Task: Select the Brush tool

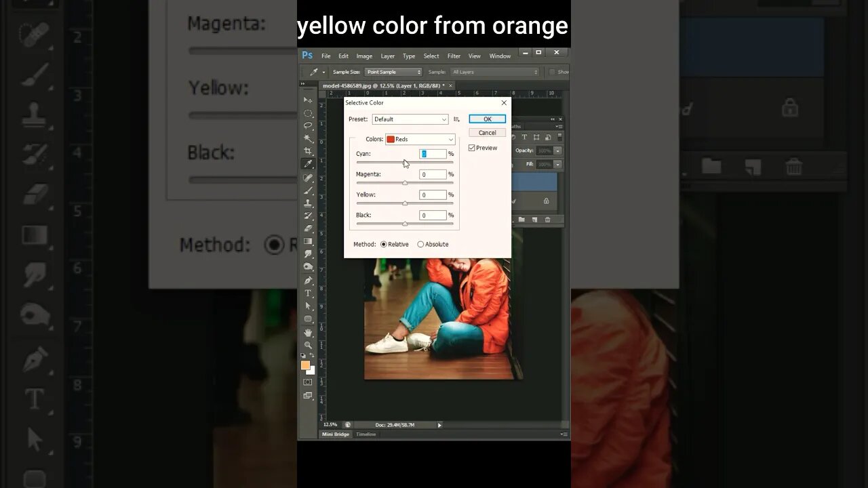Action: pos(308,190)
